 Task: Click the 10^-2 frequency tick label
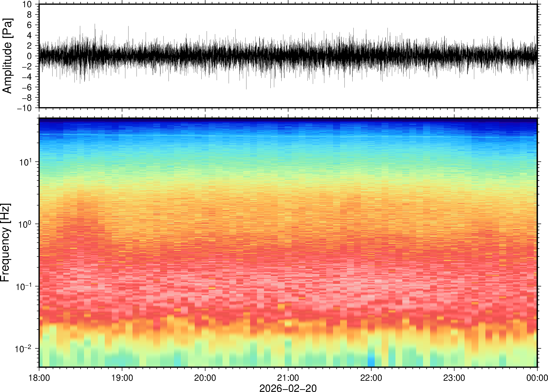pos(24,349)
